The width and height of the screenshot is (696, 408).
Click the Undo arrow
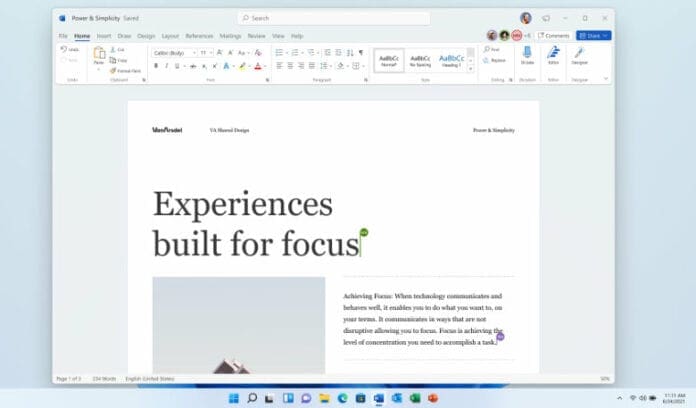(x=64, y=49)
